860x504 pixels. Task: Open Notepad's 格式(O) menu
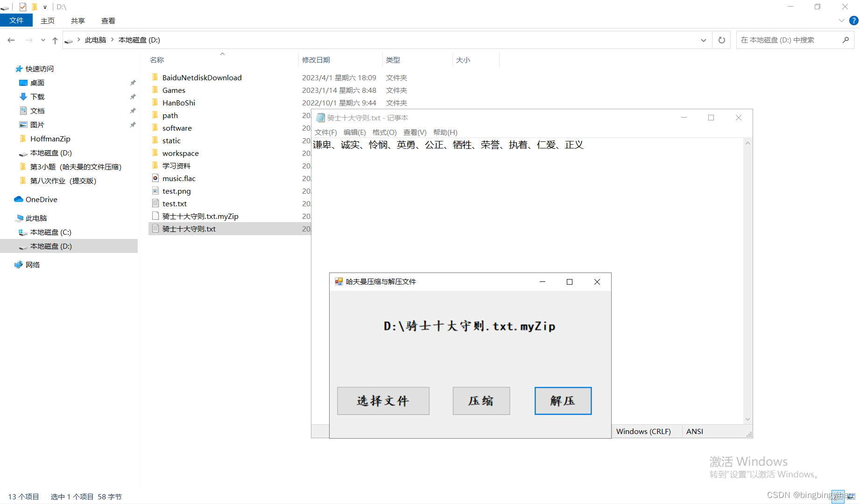point(385,133)
